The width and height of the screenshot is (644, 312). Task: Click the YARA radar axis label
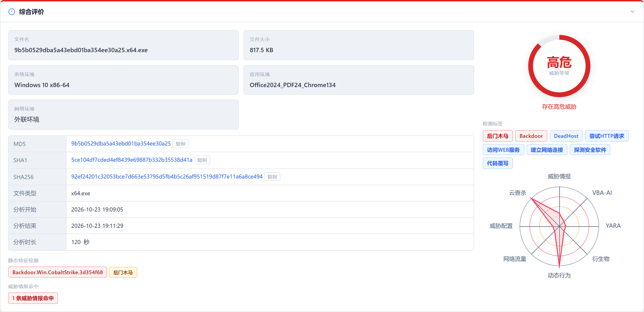tap(613, 226)
